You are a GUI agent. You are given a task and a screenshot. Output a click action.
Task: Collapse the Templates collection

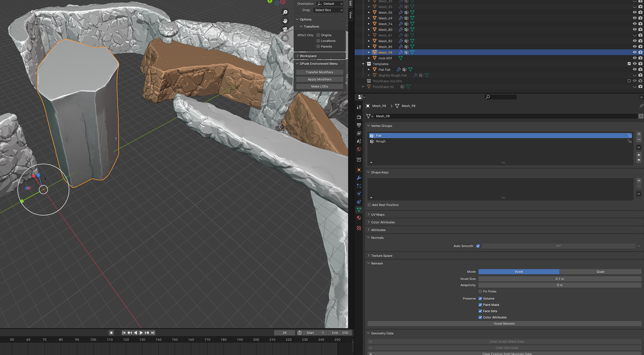pyautogui.click(x=363, y=64)
